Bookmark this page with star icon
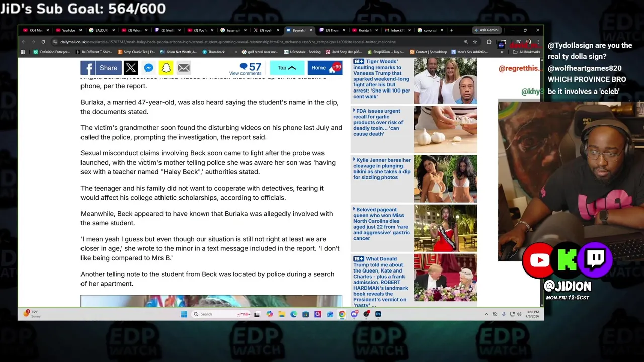This screenshot has height=362, width=644. 475,42
